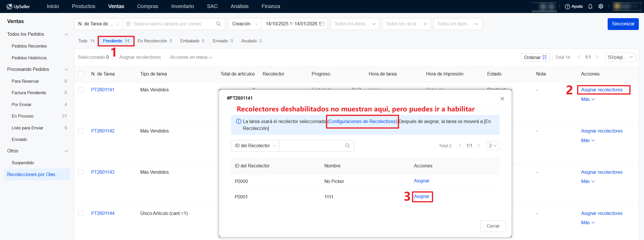Click the notification bell icon
Screen dimensions: 644x240
point(590,6)
